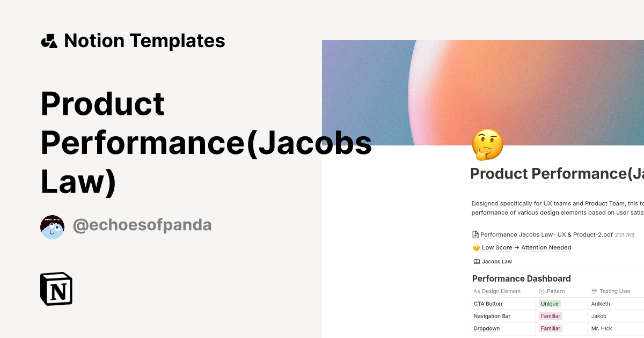Switch to the Jacobs Law database view
The height and width of the screenshot is (338, 644).
tap(496, 261)
